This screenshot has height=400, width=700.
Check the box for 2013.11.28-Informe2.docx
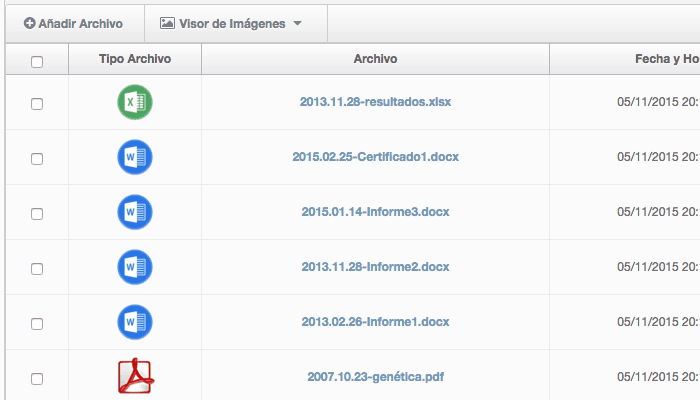37,269
